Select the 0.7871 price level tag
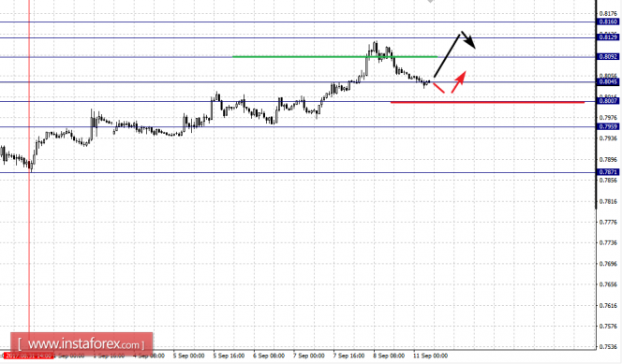 [608, 172]
